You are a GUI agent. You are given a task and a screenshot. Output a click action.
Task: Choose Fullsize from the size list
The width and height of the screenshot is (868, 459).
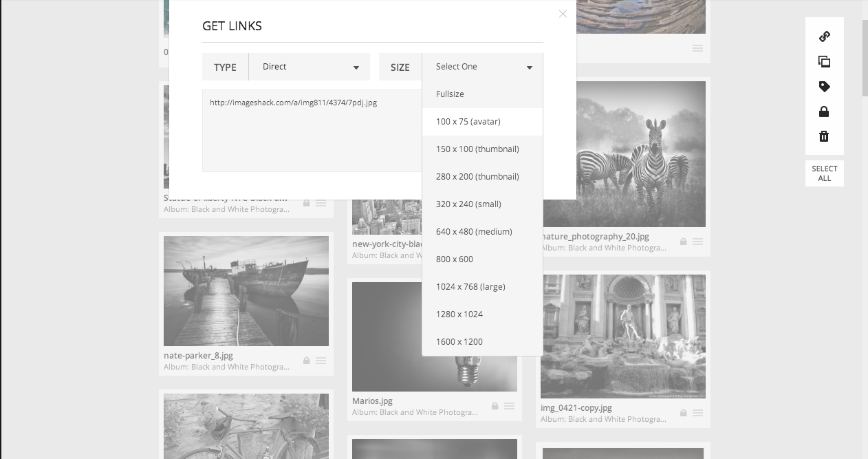pos(450,94)
